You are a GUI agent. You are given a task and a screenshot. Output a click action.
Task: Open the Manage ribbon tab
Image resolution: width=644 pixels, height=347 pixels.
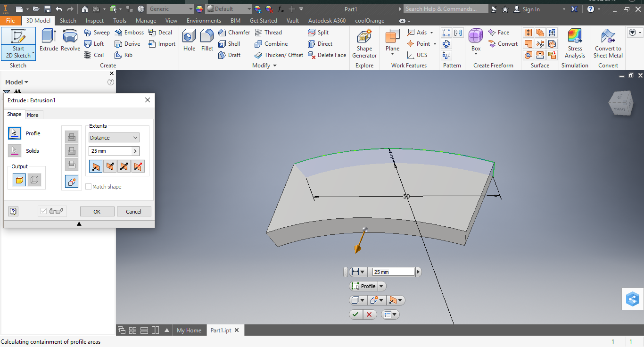coord(146,21)
